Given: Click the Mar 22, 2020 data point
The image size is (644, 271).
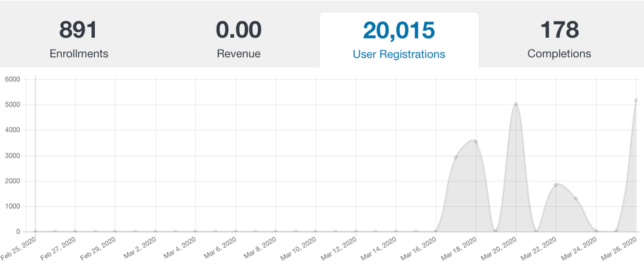Looking at the screenshot, I should click(x=556, y=185).
